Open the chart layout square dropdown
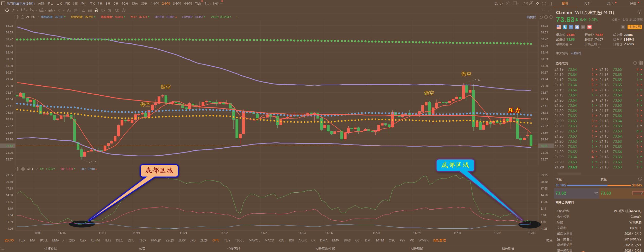Image resolution: width=644 pixels, height=252 pixels. (x=516, y=3)
